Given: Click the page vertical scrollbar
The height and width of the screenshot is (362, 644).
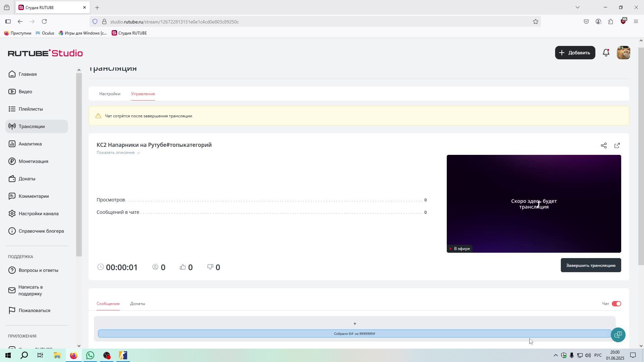Looking at the screenshot, I should (x=641, y=156).
